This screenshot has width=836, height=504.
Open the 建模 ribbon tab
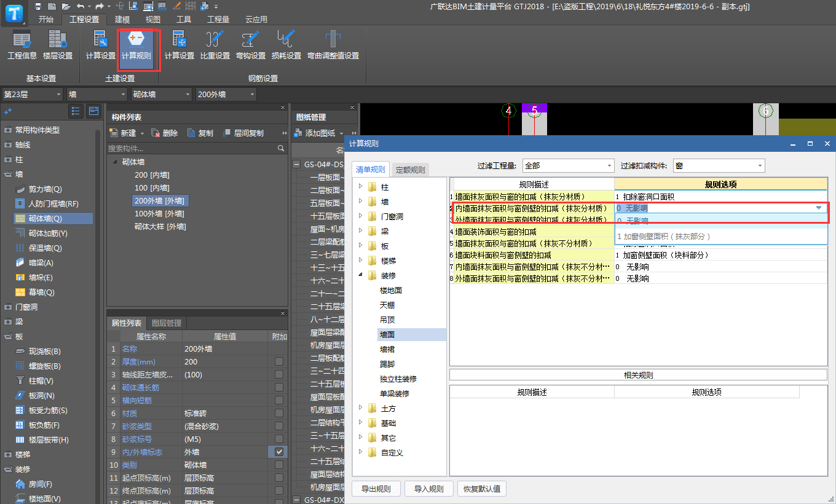tap(122, 19)
